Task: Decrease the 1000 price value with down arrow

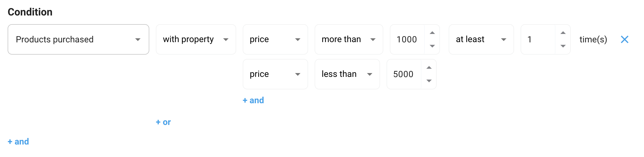Action: pyautogui.click(x=432, y=46)
